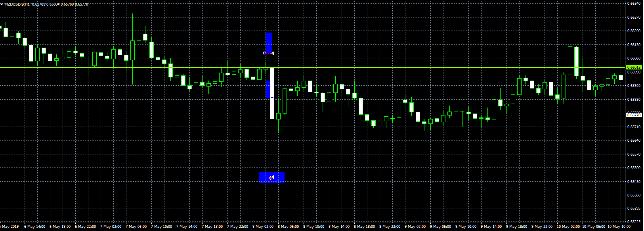
Task: Click the 0.65225 price scale label
Action: pos(634,221)
